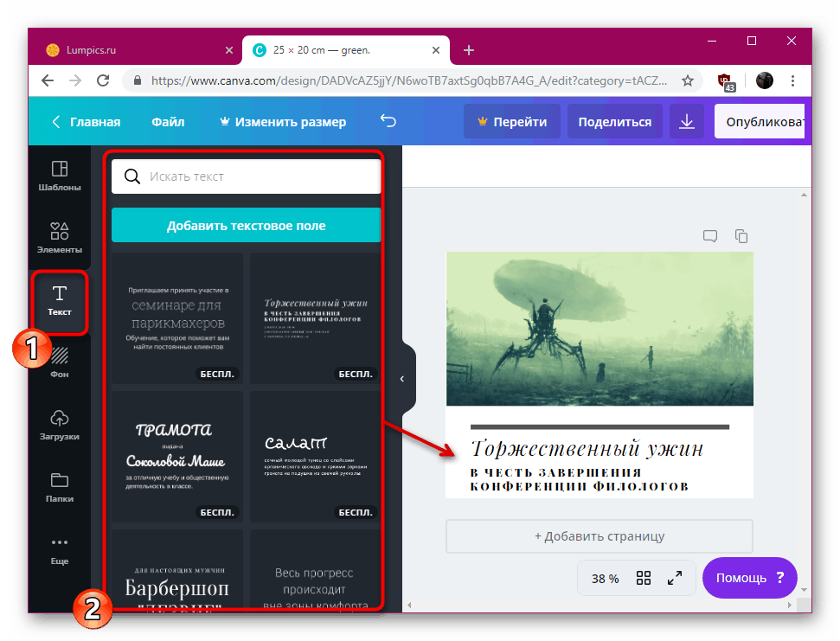
Task: Open the Фон background panel
Action: click(60, 362)
